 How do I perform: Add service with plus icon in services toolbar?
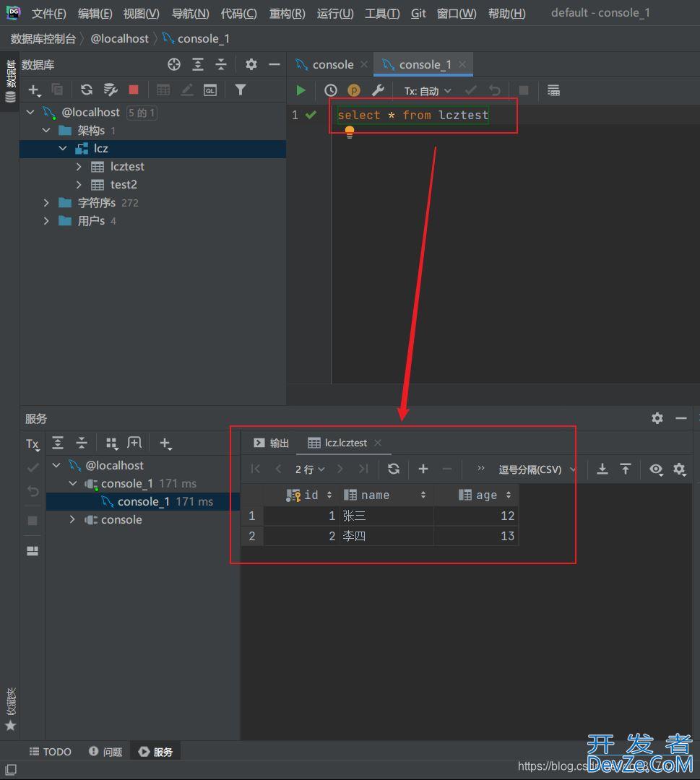point(165,443)
